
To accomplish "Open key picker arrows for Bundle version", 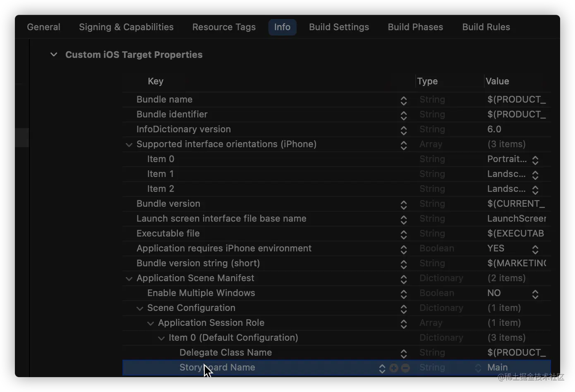I will click(404, 205).
